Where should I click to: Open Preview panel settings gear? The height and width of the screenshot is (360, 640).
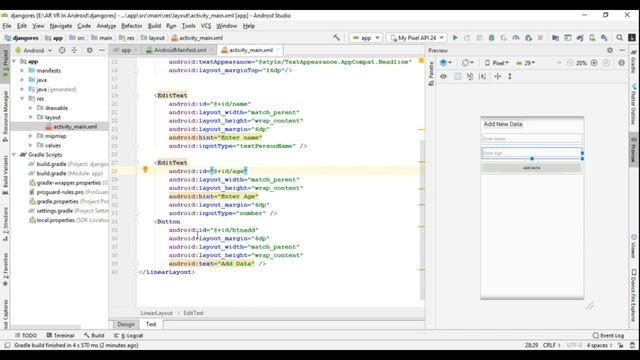click(x=610, y=50)
